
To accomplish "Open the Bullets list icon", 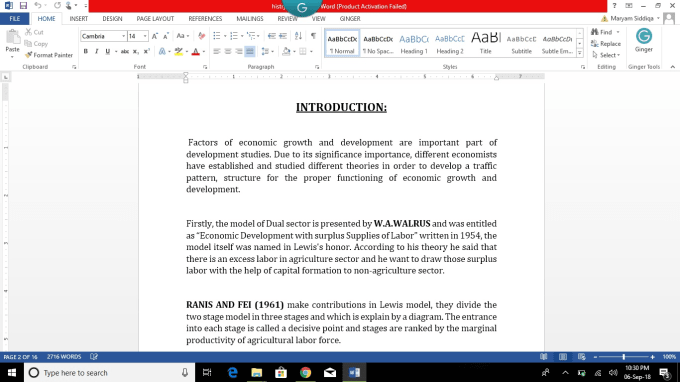I will pos(217,36).
